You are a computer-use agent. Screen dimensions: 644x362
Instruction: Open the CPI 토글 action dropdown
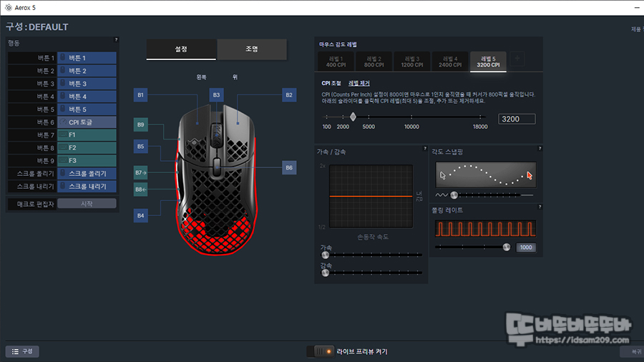point(87,122)
